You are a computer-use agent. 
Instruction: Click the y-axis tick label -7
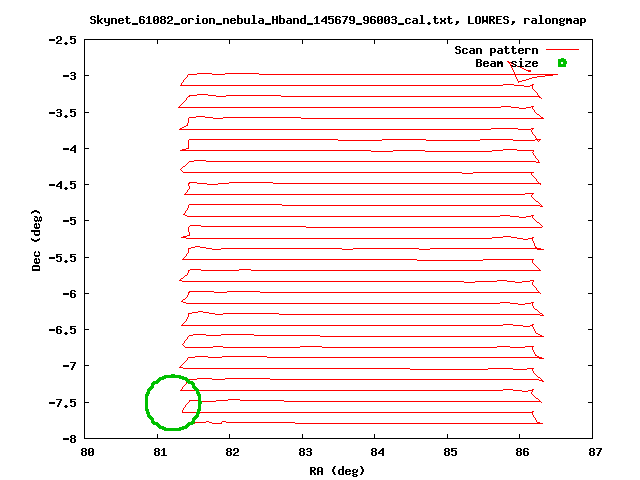click(x=69, y=366)
